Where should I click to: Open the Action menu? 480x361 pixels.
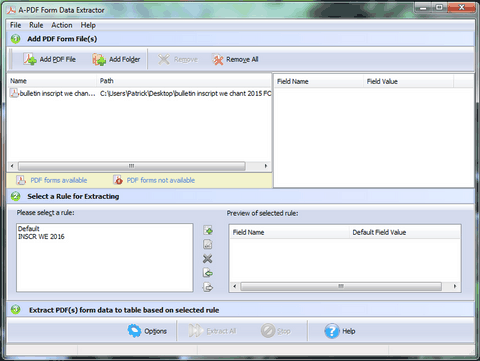point(62,25)
